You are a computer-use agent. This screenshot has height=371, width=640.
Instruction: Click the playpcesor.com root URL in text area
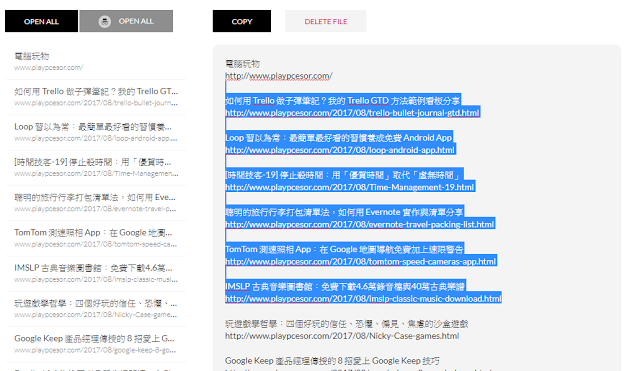tap(279, 76)
